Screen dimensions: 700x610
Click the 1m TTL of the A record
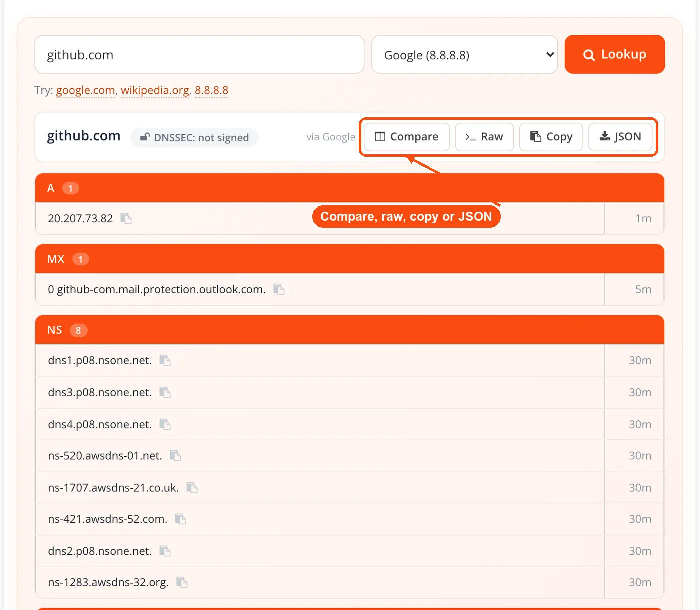pos(643,218)
